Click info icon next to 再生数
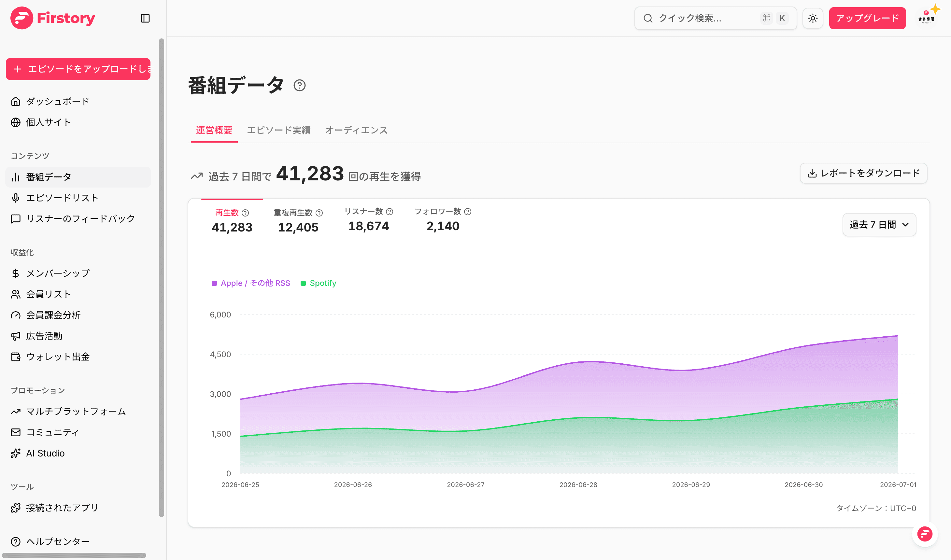 click(x=245, y=213)
